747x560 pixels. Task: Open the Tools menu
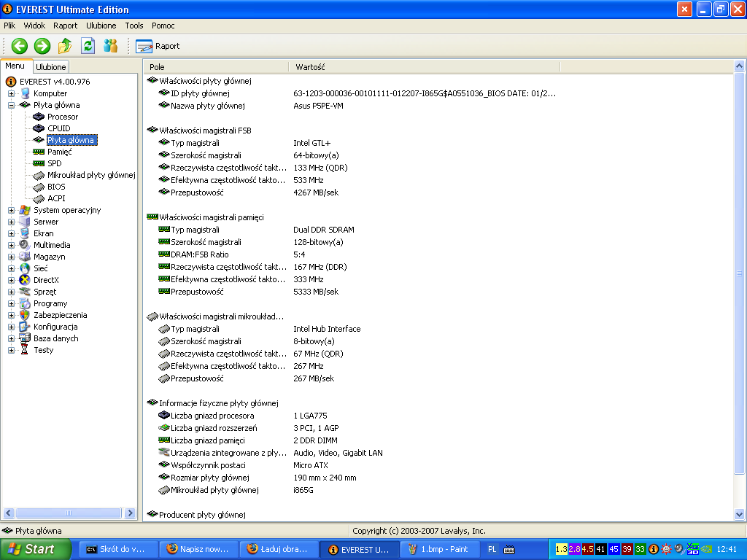[134, 26]
